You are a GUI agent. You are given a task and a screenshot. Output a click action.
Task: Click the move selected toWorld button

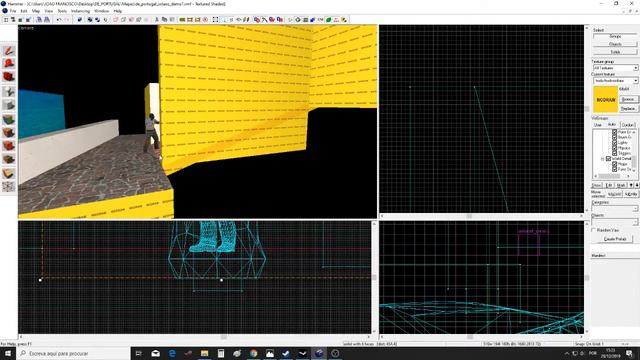click(615, 194)
